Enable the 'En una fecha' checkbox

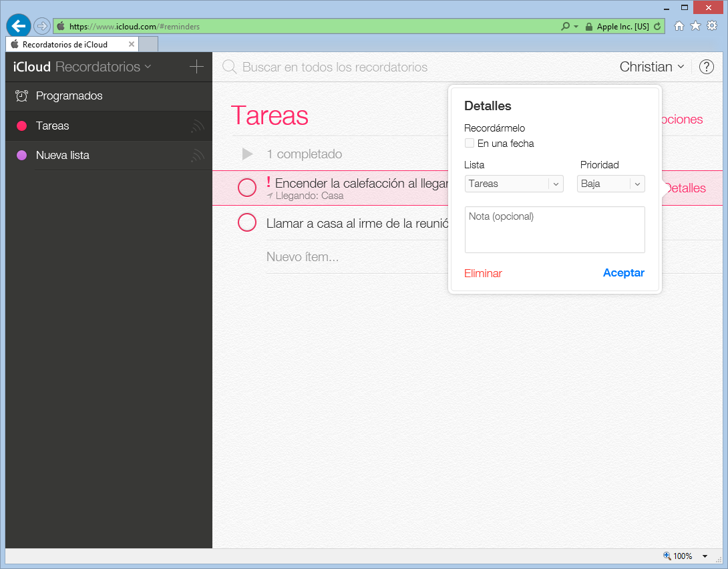tap(470, 143)
